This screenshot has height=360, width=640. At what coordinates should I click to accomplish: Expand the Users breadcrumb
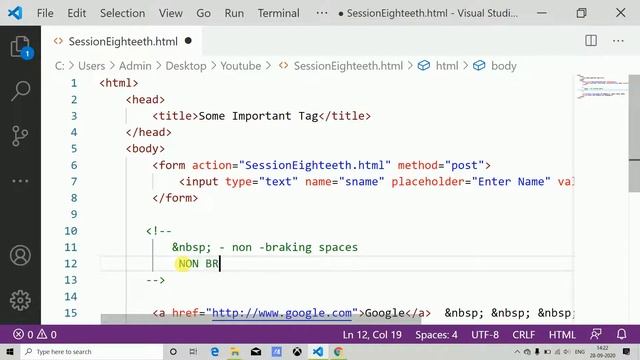coord(91,66)
